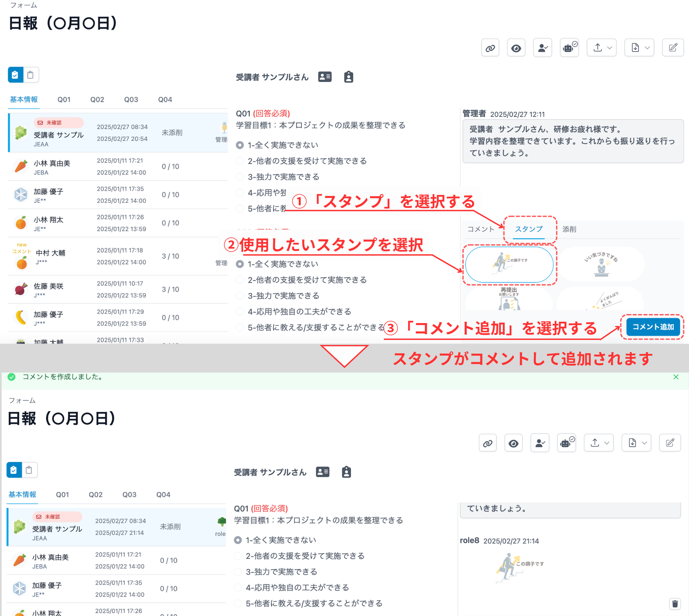Expand the upload dropdown arrow

click(x=609, y=48)
